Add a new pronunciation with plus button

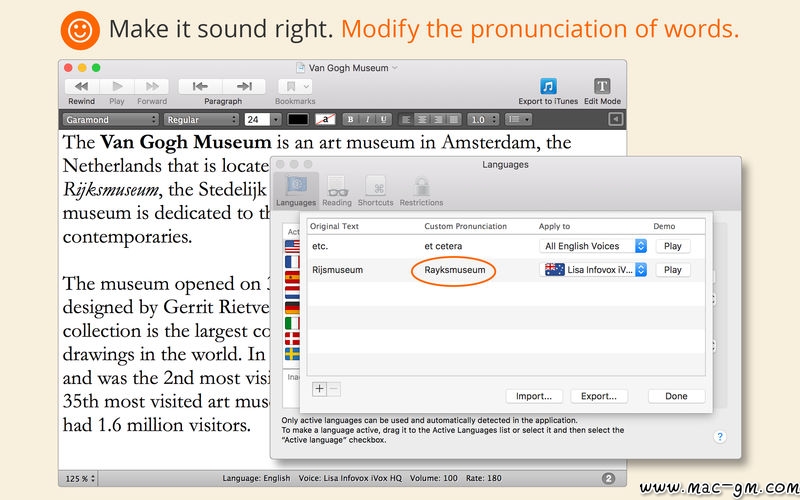pyautogui.click(x=319, y=389)
